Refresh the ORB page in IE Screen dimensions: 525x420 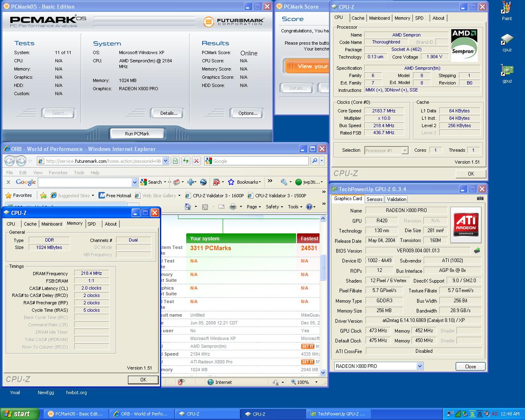186,161
